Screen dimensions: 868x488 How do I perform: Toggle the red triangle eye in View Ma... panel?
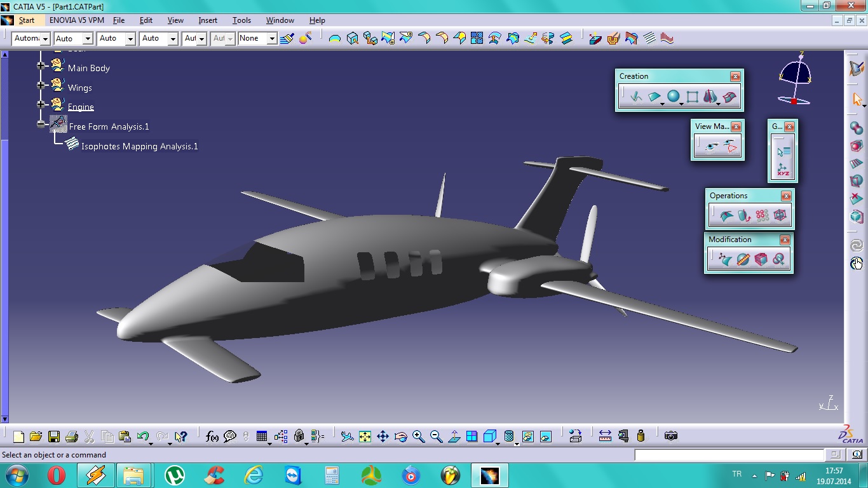(731, 147)
